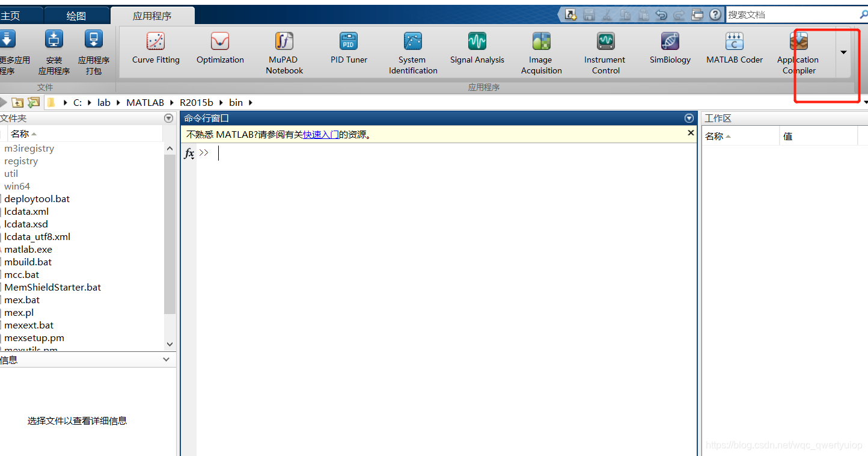
Task: Launch the Optimization app
Action: click(220, 48)
